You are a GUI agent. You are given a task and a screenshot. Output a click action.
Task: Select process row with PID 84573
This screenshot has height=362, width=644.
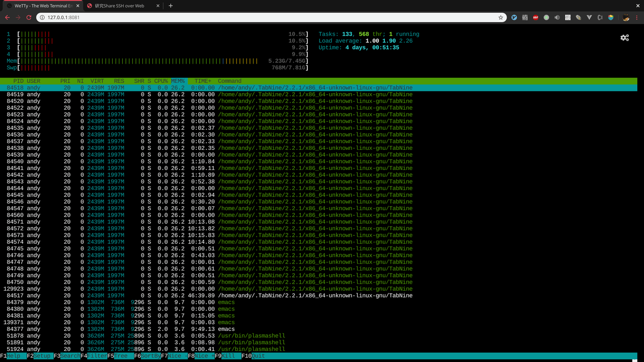tap(318, 235)
